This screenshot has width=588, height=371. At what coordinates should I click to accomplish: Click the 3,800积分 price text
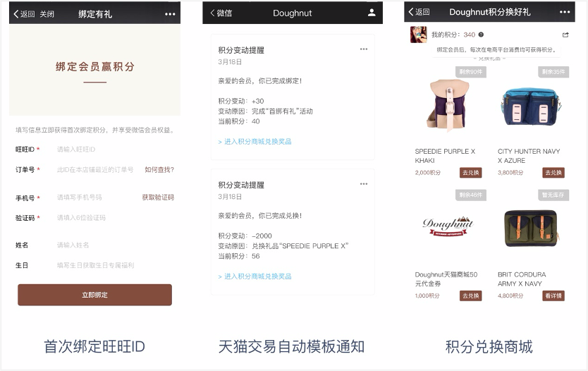tap(510, 173)
